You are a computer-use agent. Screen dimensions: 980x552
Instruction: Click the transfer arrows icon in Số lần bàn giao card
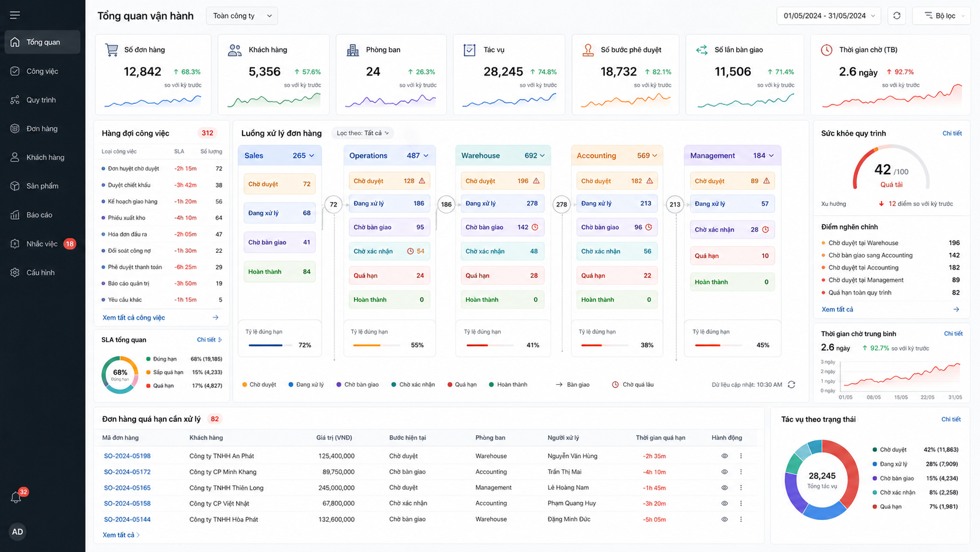point(702,50)
